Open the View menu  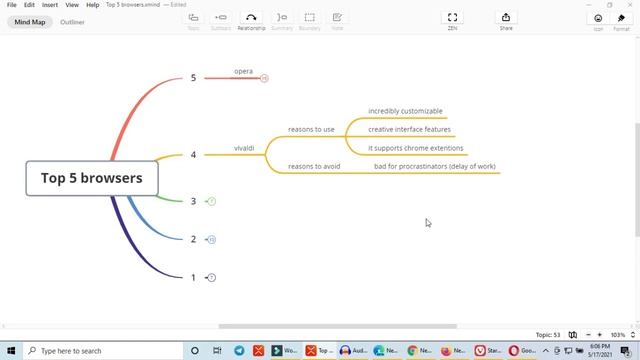point(72,5)
